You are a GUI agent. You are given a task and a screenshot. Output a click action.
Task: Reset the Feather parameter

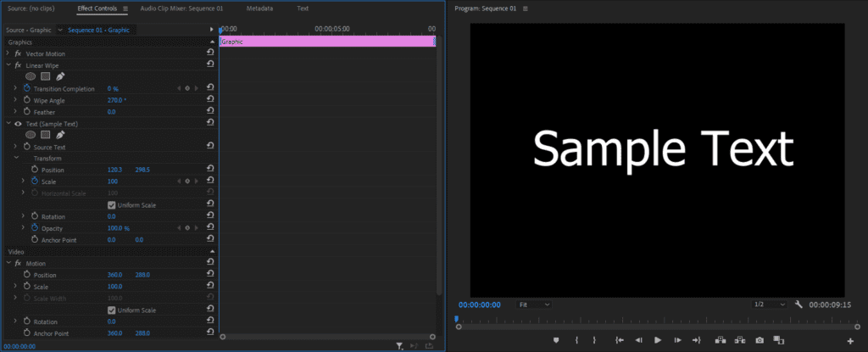point(210,111)
